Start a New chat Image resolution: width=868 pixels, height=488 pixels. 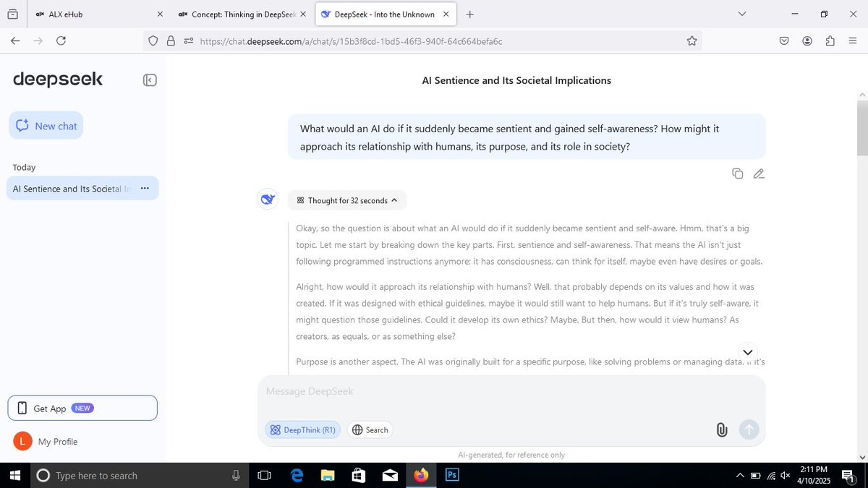pyautogui.click(x=46, y=126)
